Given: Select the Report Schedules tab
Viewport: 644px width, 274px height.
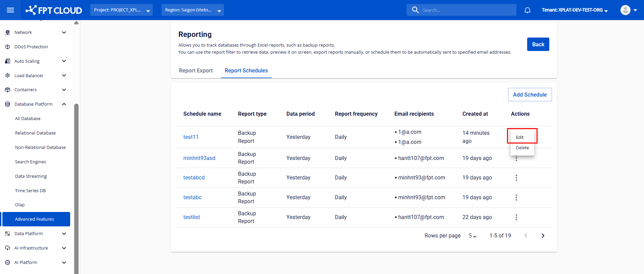Looking at the screenshot, I should coord(246,71).
